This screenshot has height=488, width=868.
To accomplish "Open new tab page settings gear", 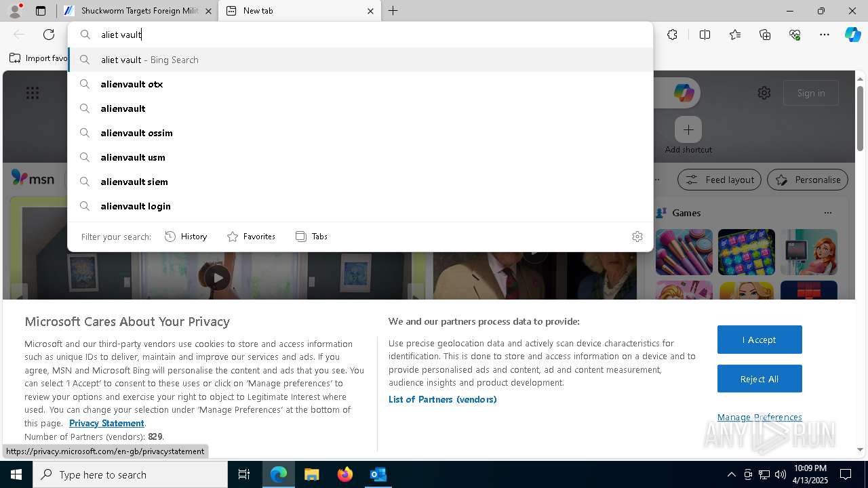I will (x=764, y=93).
